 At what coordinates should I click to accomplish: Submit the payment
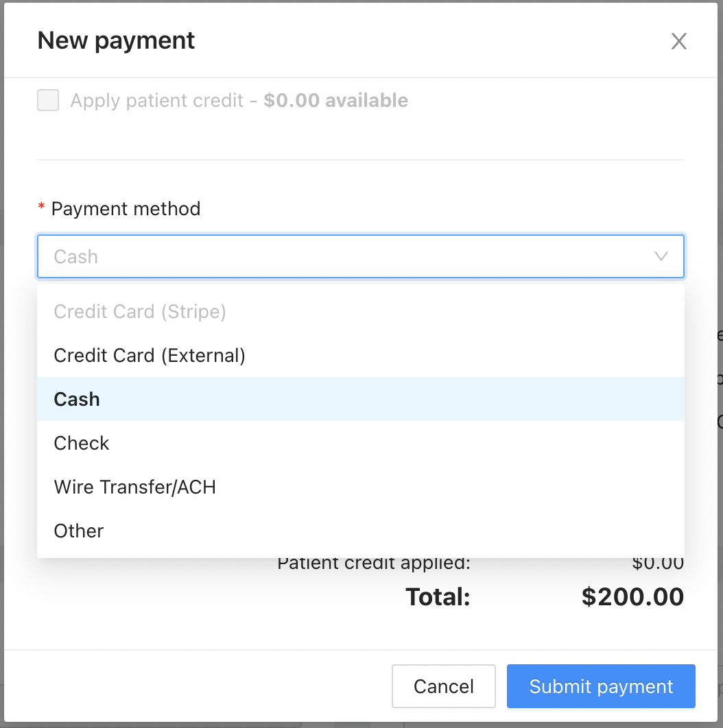point(600,686)
